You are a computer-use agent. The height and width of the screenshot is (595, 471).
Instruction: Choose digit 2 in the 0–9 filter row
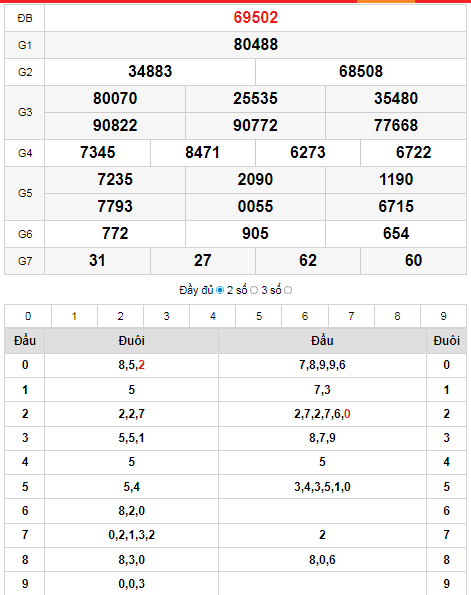pyautogui.click(x=120, y=316)
